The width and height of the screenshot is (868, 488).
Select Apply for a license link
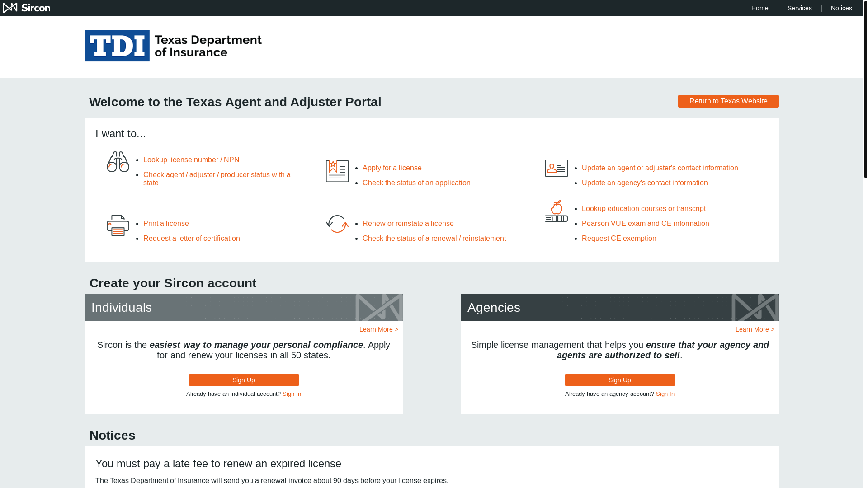(x=392, y=168)
